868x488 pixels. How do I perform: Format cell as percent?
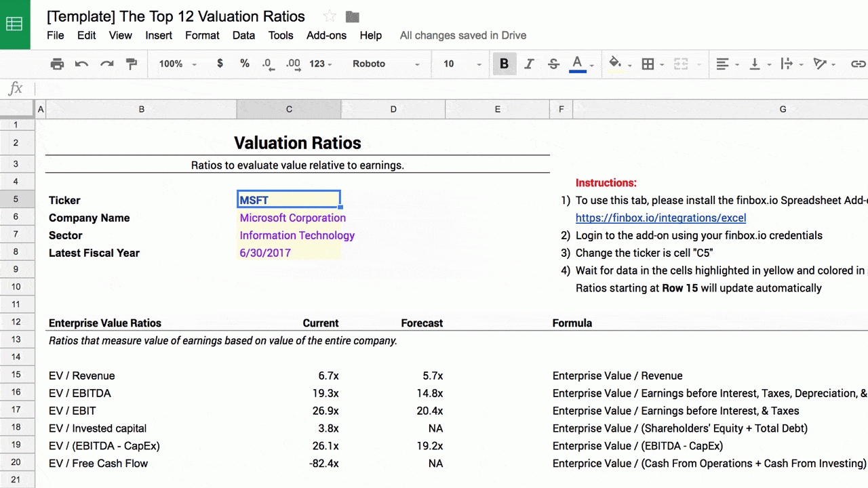coord(245,64)
